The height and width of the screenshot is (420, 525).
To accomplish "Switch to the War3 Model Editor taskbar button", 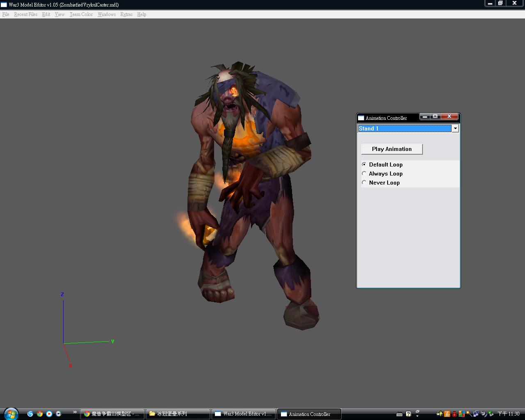I will click(244, 414).
